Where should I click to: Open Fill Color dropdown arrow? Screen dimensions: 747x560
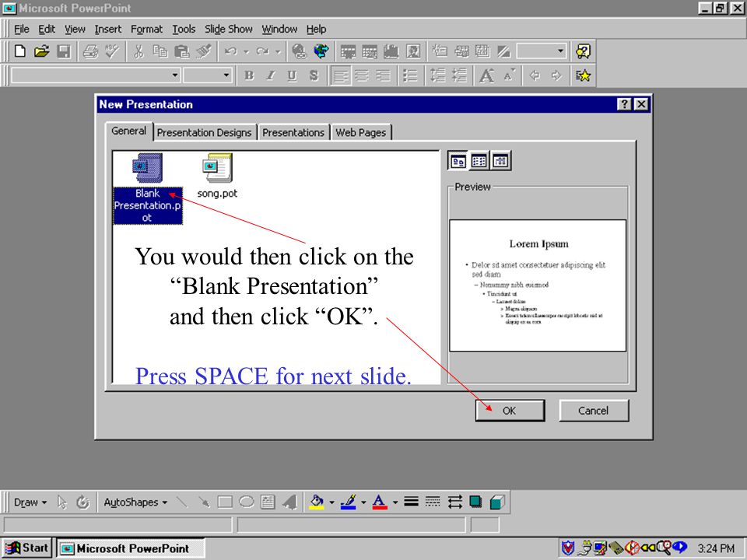point(332,502)
